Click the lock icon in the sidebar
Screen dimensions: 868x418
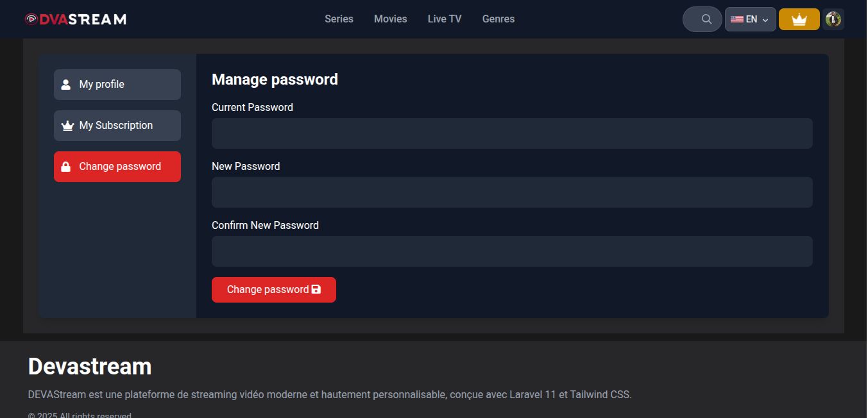[x=65, y=167]
